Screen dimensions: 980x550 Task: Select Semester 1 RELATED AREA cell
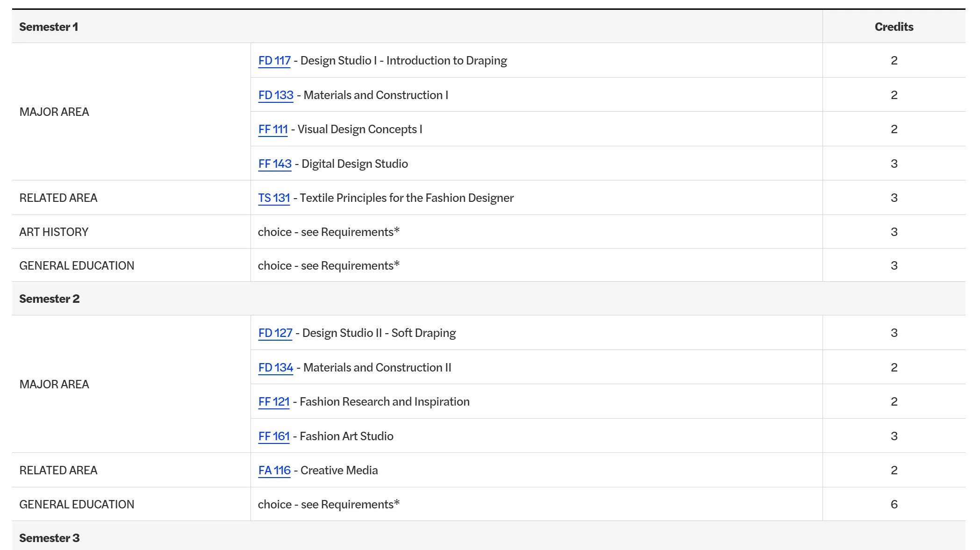tap(131, 198)
